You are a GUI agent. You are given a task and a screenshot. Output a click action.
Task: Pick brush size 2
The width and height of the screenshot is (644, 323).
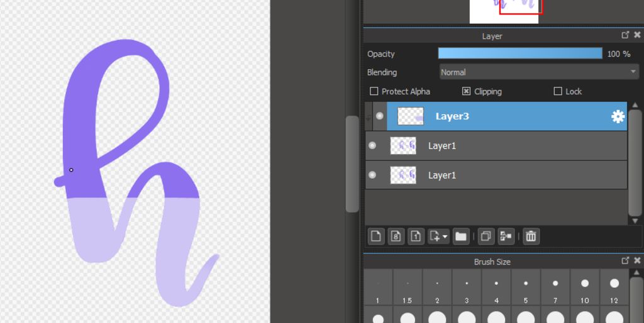(437, 287)
